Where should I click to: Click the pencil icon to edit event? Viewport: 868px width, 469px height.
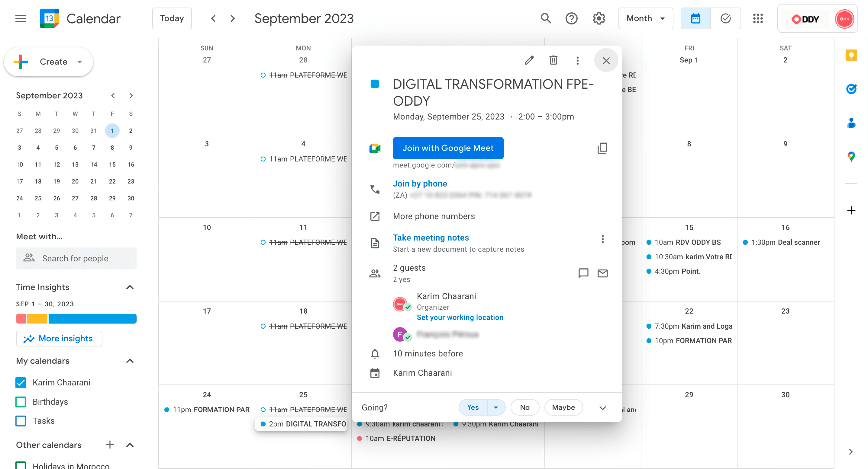pos(529,60)
